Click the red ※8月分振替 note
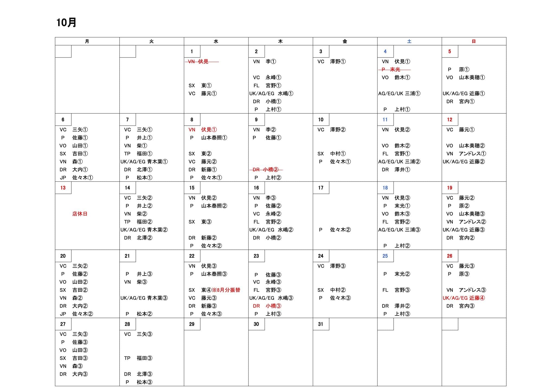This screenshot has height=392, width=555. [226, 290]
